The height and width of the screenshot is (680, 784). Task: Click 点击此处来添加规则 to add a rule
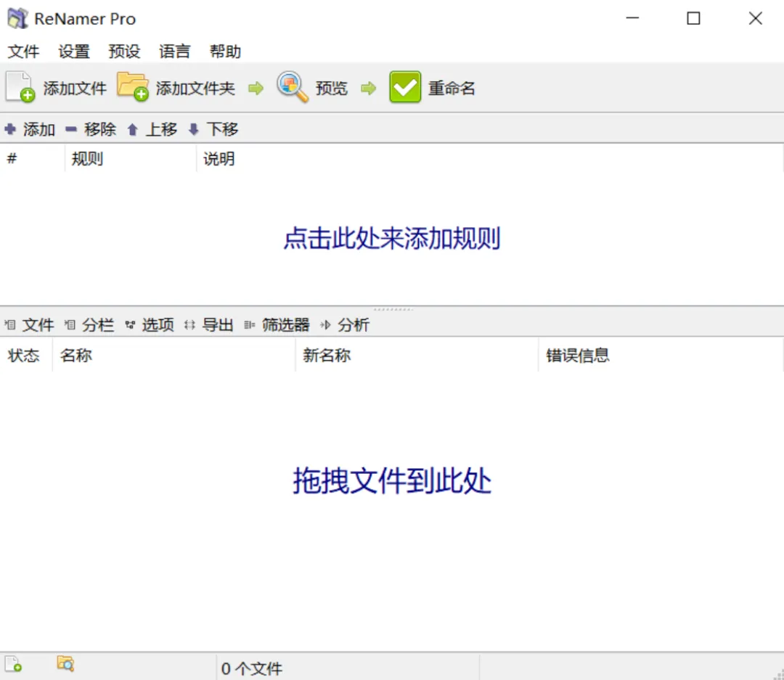click(392, 238)
